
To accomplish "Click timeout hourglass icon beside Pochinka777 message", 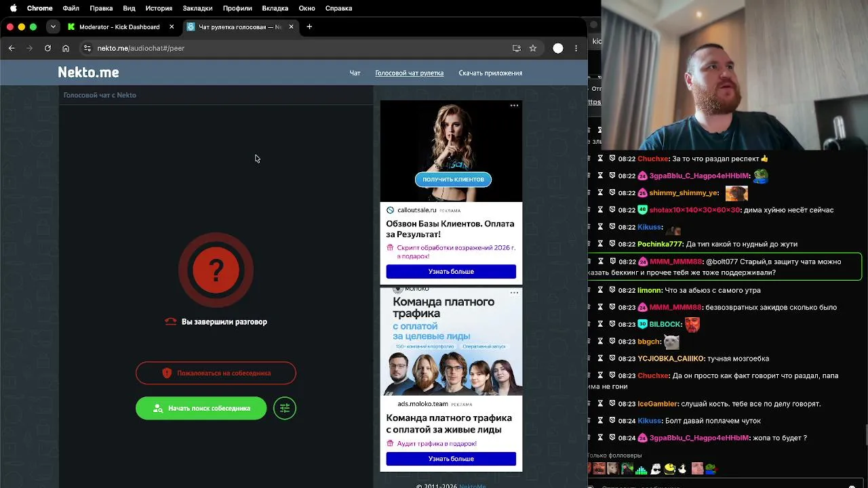I will pyautogui.click(x=600, y=244).
